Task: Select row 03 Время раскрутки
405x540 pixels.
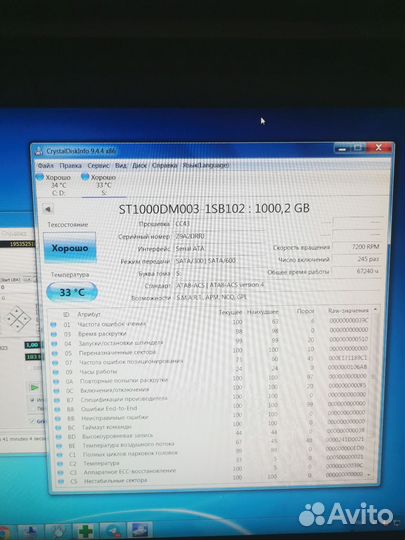Action: point(210,333)
